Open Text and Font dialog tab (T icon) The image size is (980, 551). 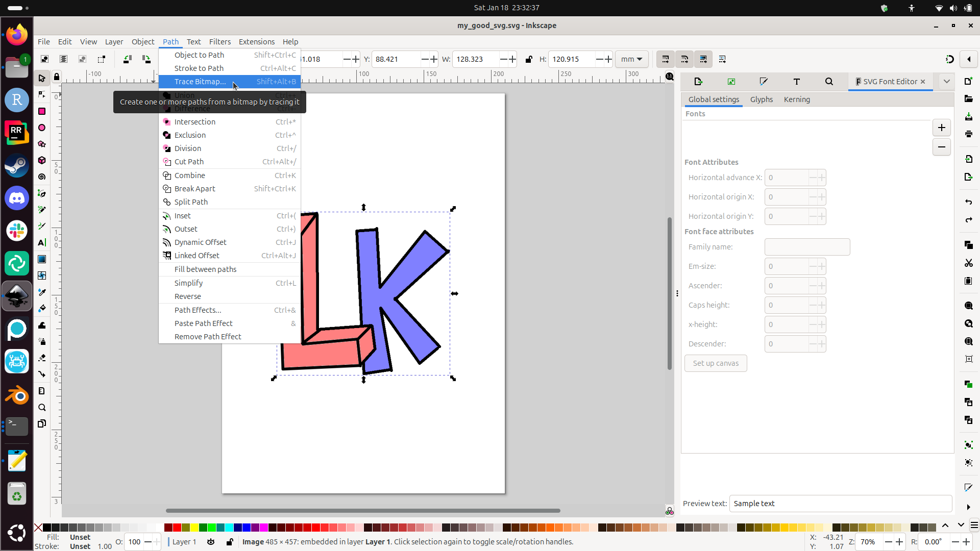[796, 82]
